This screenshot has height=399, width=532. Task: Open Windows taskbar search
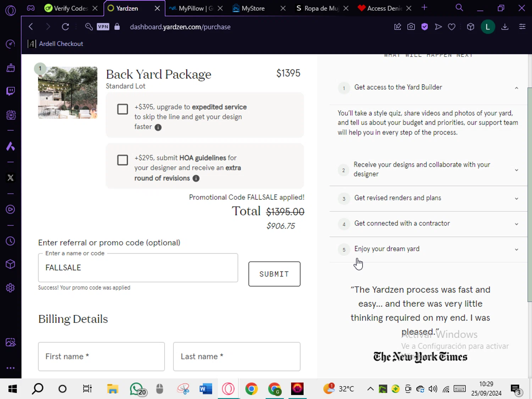click(38, 389)
